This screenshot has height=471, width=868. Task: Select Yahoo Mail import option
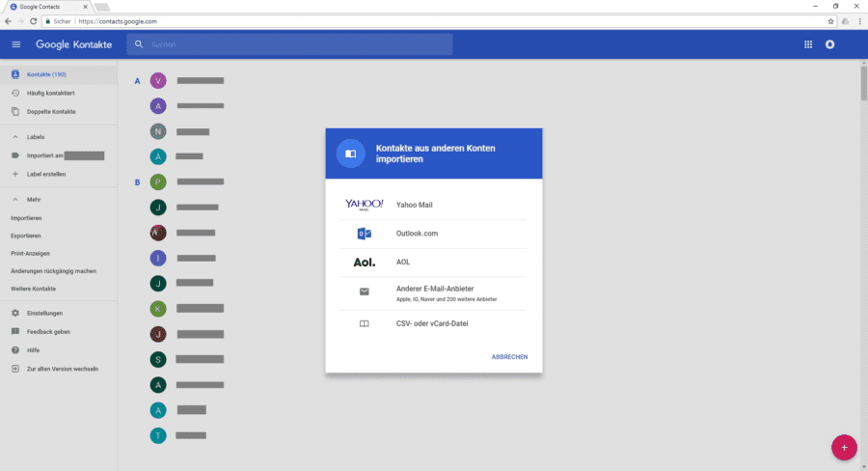pos(433,205)
